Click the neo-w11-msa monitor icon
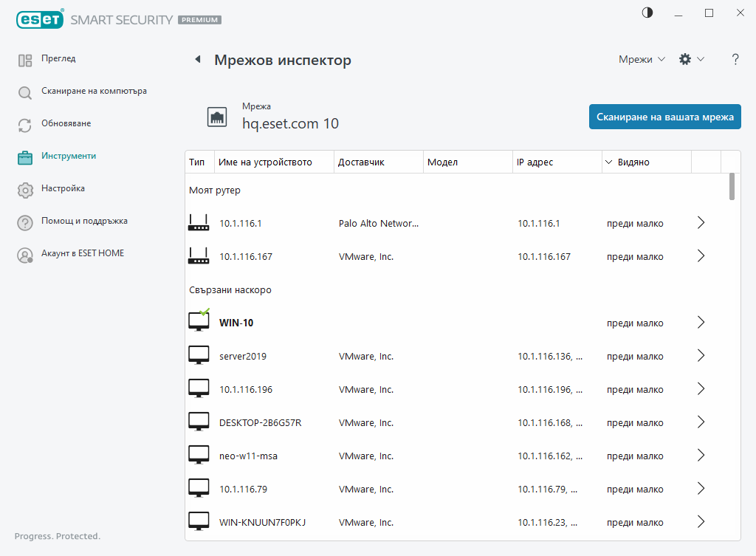Viewport: 756px width, 556px height. coord(199,456)
